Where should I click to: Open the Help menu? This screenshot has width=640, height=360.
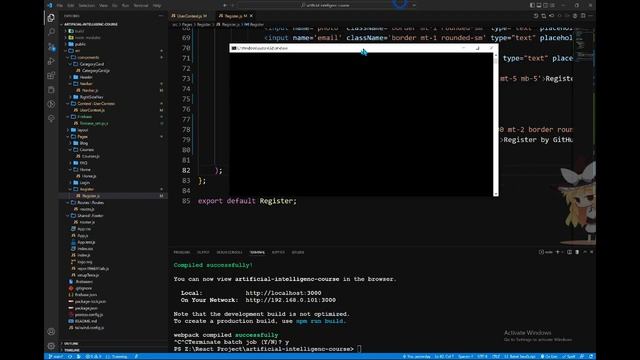pyautogui.click(x=157, y=6)
